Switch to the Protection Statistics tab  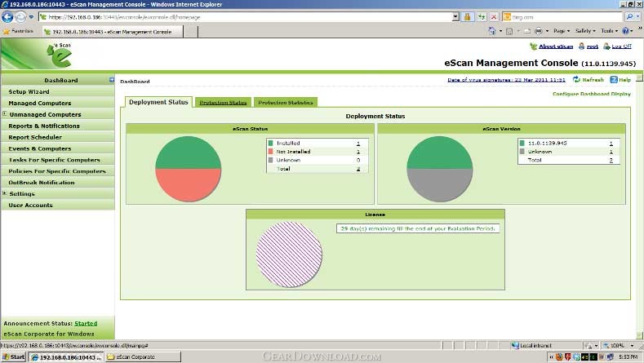(285, 102)
